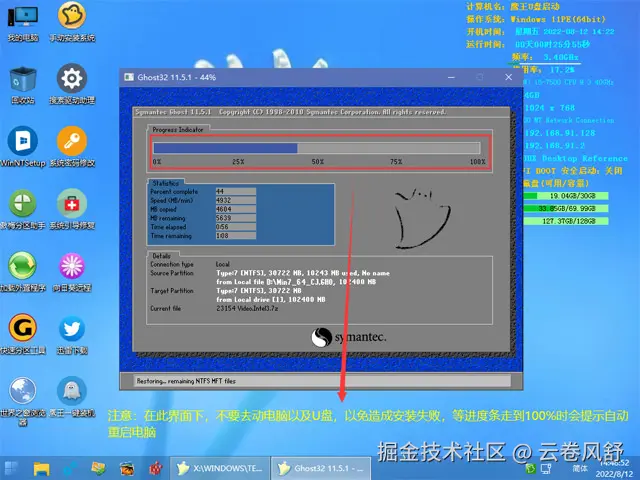This screenshot has width=640, height=480.
Task: Click the blue network icon in taskbar
Action: point(70,469)
